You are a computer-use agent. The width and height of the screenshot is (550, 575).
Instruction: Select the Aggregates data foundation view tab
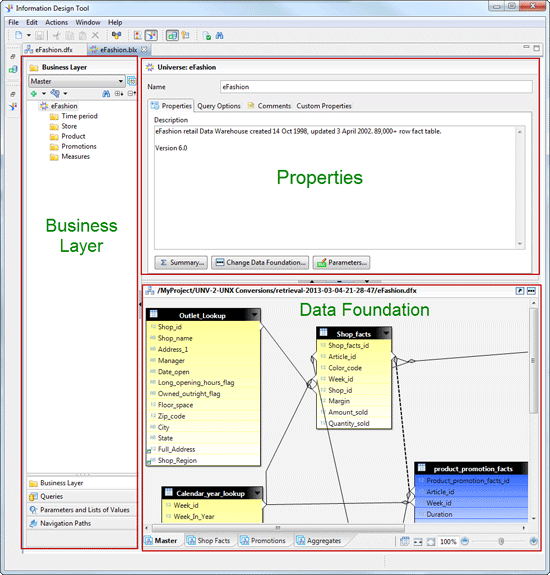[319, 541]
